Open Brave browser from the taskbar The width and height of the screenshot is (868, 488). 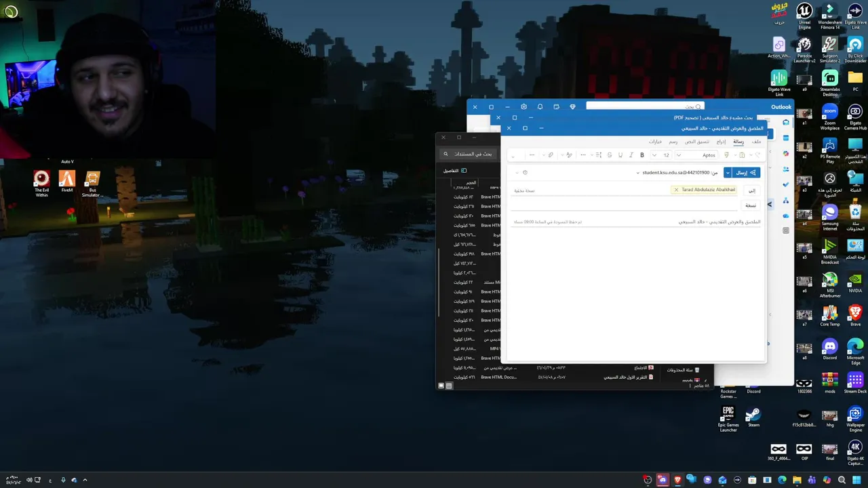pos(677,480)
